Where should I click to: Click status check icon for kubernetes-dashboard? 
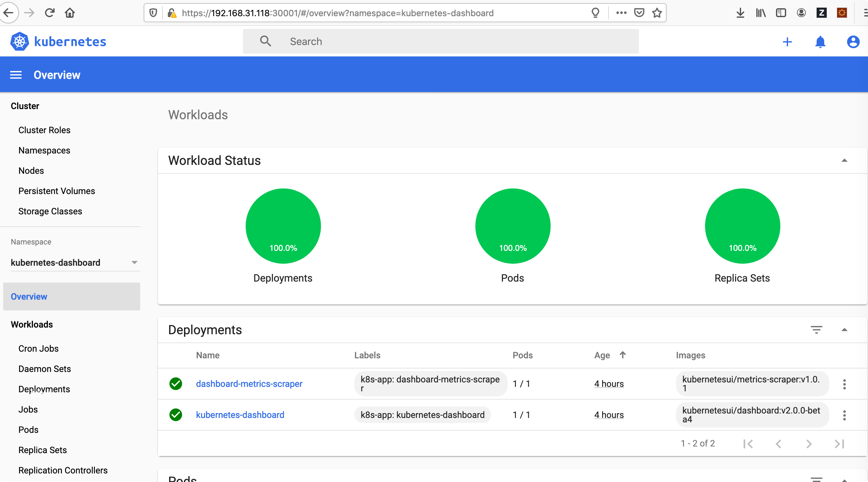click(x=175, y=415)
